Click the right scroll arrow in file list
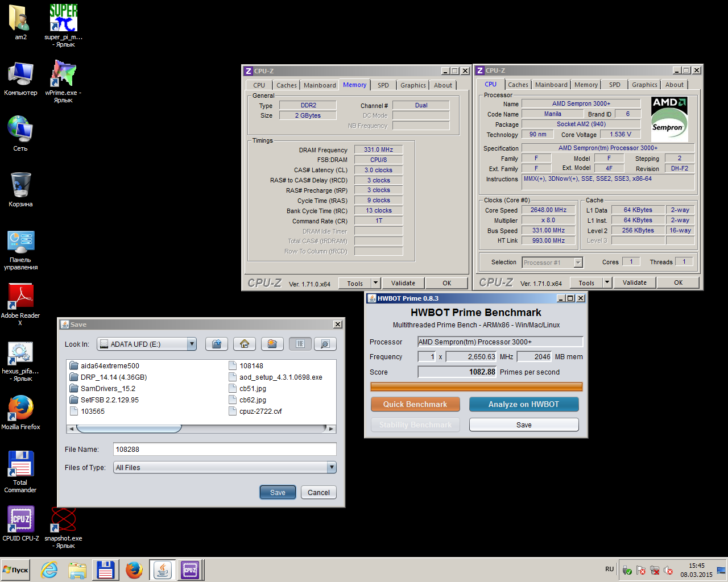728x582 pixels. pyautogui.click(x=331, y=429)
